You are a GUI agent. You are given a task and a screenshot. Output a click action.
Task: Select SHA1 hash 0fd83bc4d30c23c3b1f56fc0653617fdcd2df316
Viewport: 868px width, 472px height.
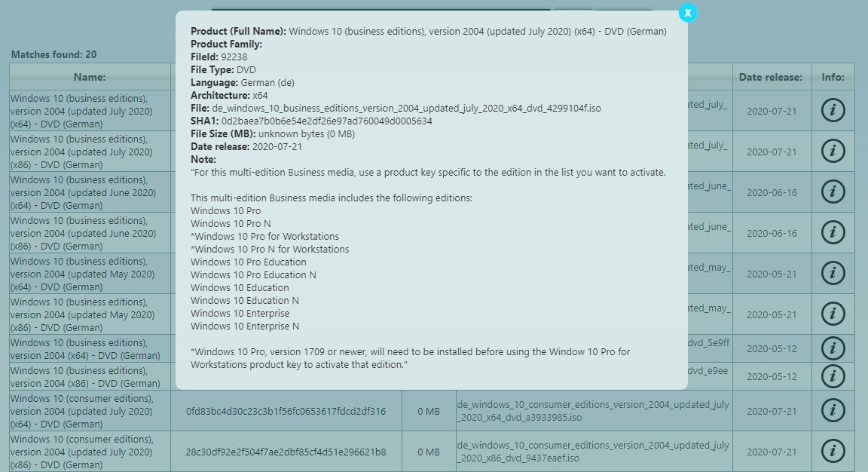pyautogui.click(x=286, y=411)
